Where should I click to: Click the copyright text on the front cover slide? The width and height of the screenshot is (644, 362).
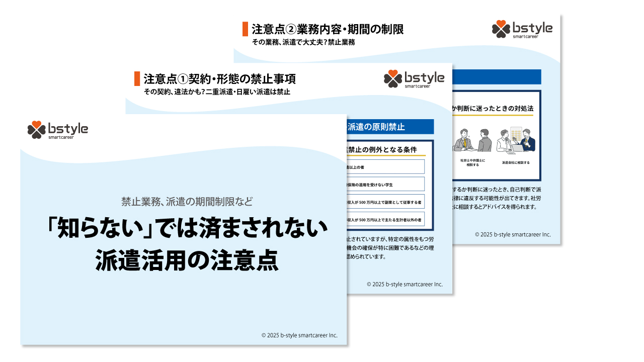299,335
